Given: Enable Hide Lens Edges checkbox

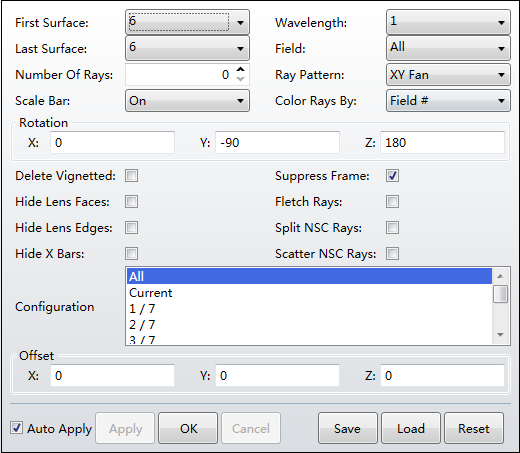Looking at the screenshot, I should click(x=131, y=228).
